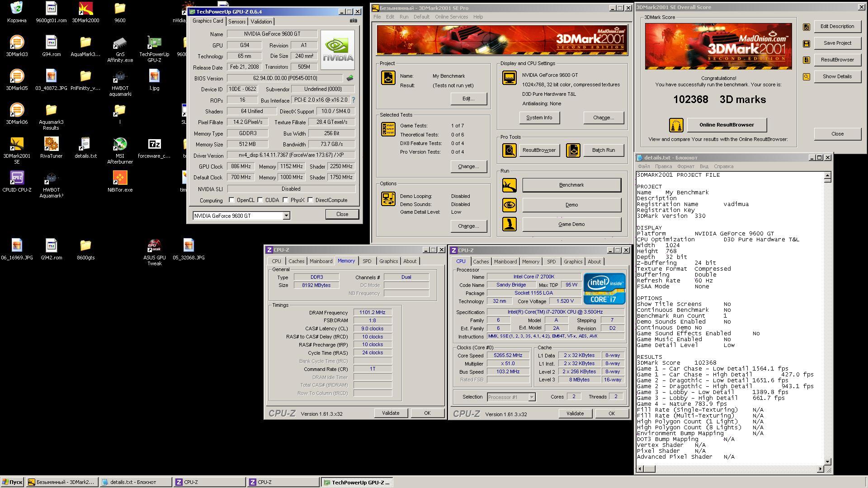Click the Online ResultBrowser button
This screenshot has width=868, height=488.
(x=726, y=125)
